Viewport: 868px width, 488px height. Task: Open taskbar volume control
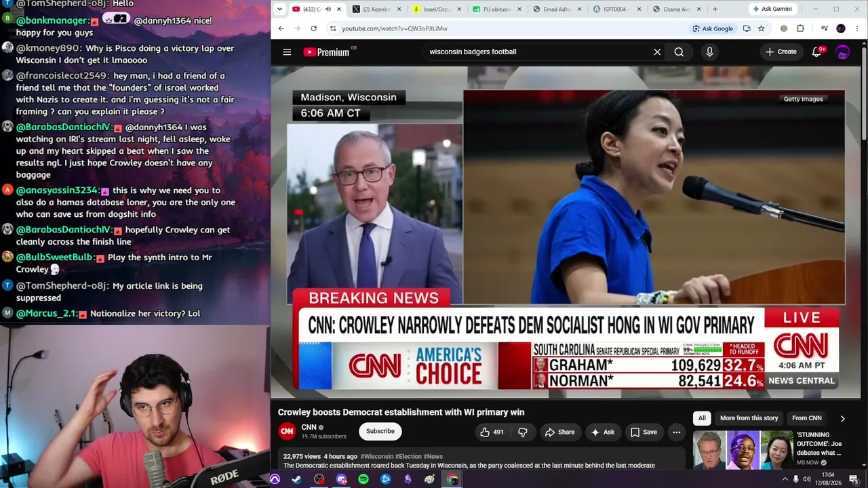click(807, 479)
